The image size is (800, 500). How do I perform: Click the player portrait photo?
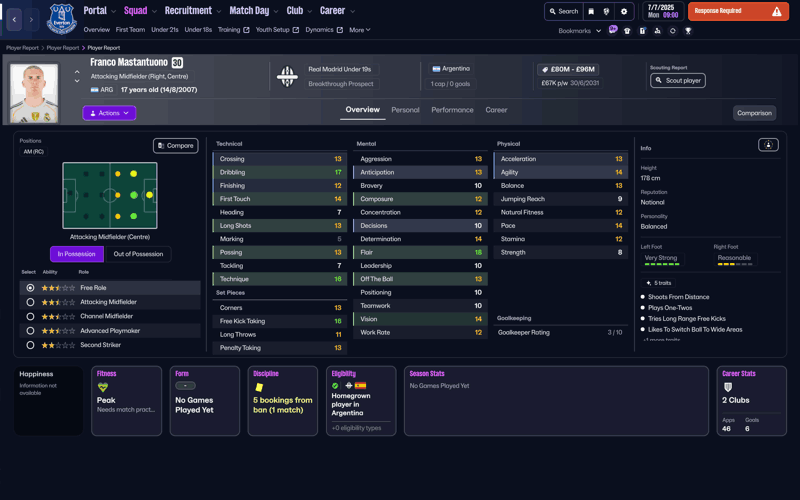point(34,92)
